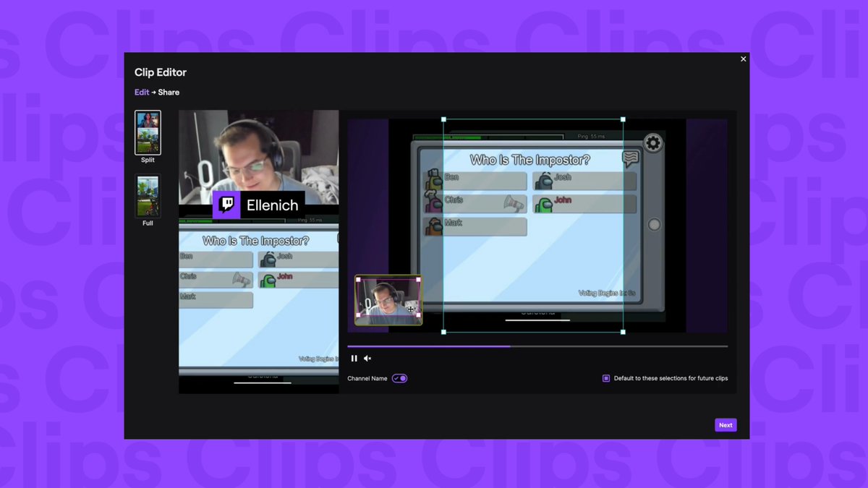
Task: Click the Next button
Action: 726,425
